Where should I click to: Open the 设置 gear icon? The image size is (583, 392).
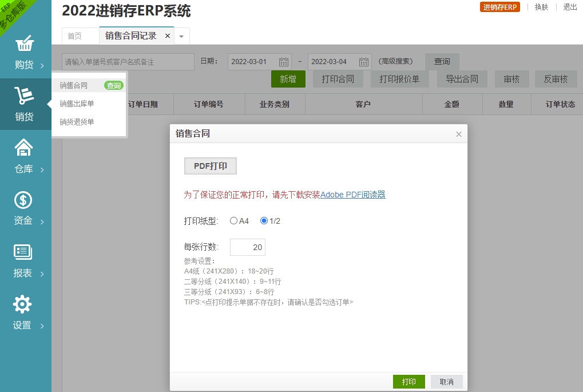click(x=22, y=304)
